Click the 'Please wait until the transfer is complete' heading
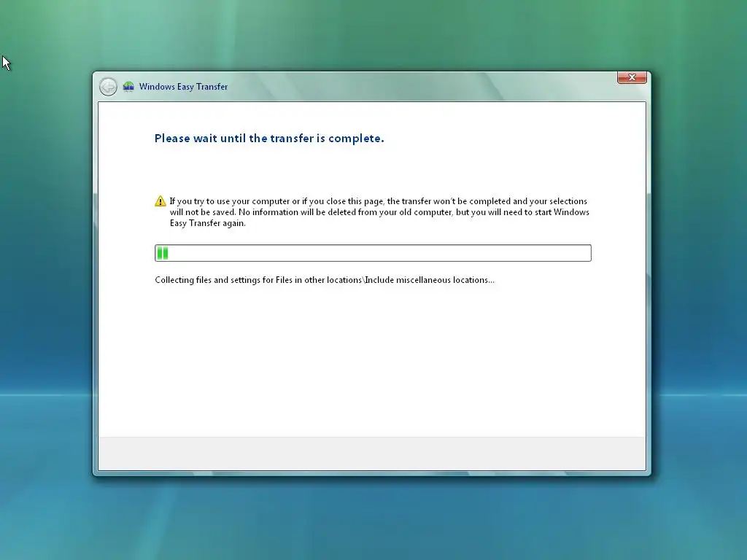This screenshot has width=747, height=560. coord(269,138)
